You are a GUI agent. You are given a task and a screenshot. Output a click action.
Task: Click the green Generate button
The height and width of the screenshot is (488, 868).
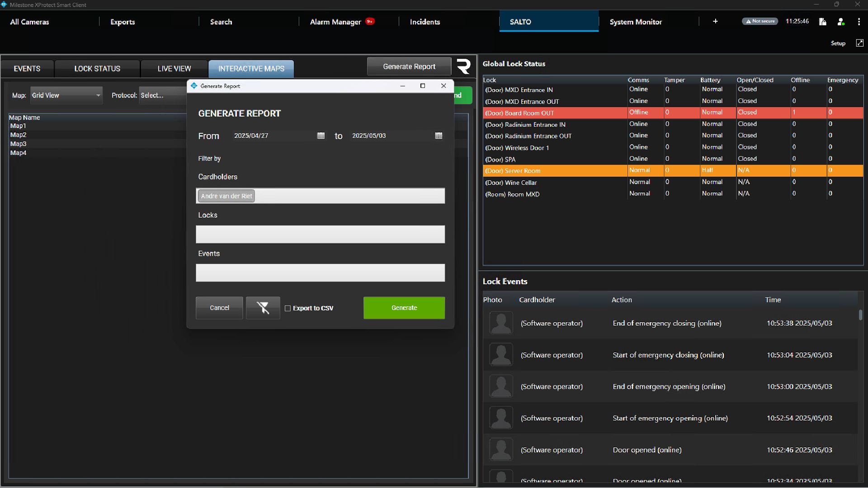[404, 308]
